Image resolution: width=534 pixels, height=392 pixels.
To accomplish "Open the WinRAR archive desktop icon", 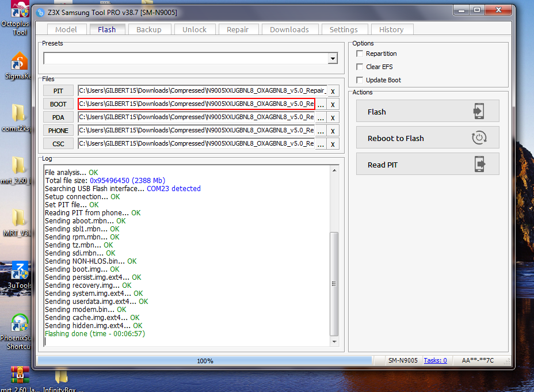I will 20,378.
